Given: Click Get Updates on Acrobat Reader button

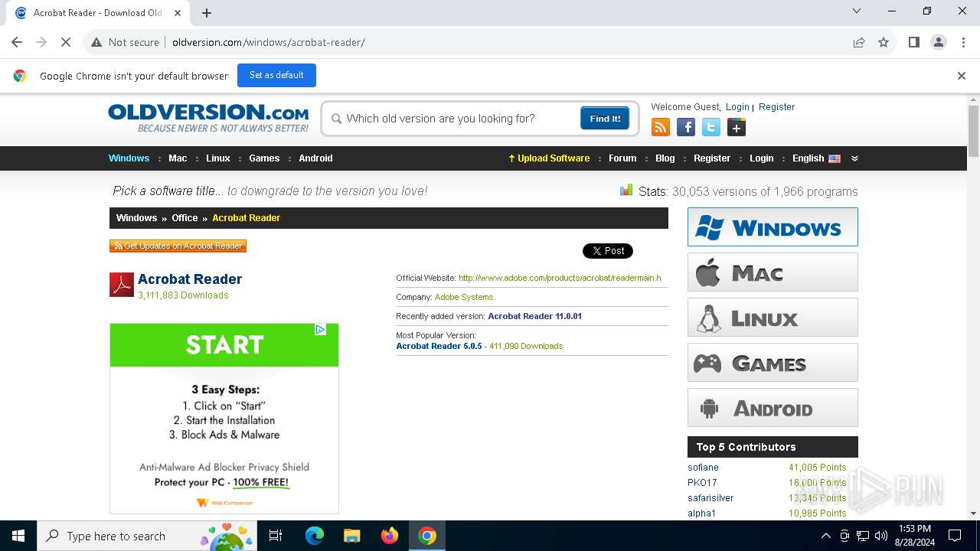Looking at the screenshot, I should pos(178,246).
